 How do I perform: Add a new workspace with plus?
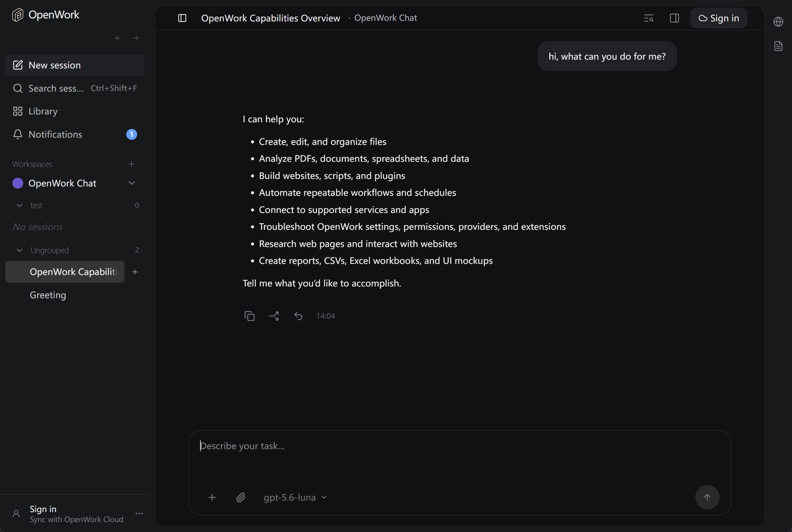coord(132,164)
